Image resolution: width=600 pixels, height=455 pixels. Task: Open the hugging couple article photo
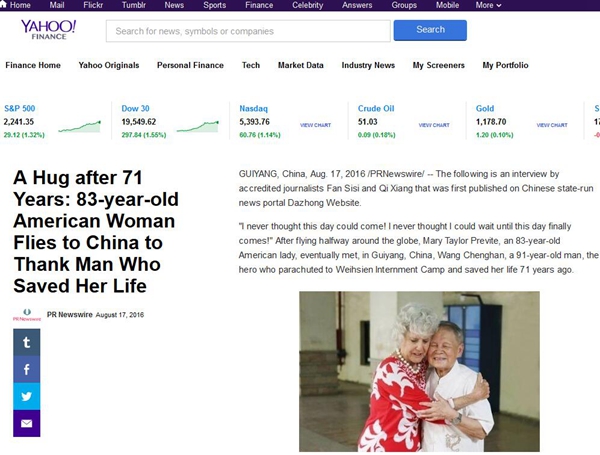pyautogui.click(x=419, y=372)
